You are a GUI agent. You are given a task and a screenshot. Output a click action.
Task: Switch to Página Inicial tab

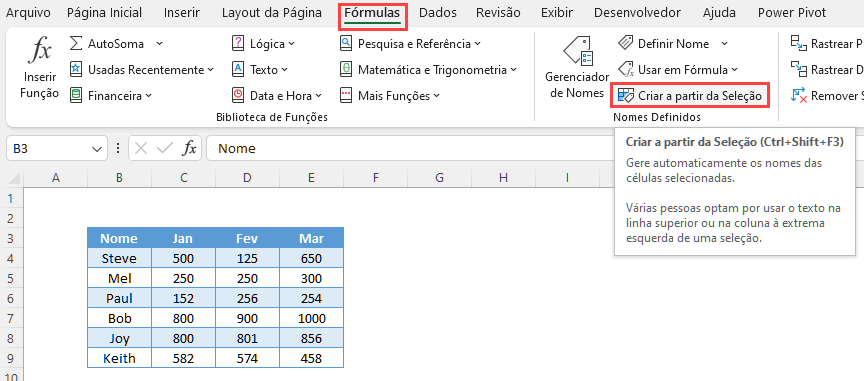[x=104, y=13]
